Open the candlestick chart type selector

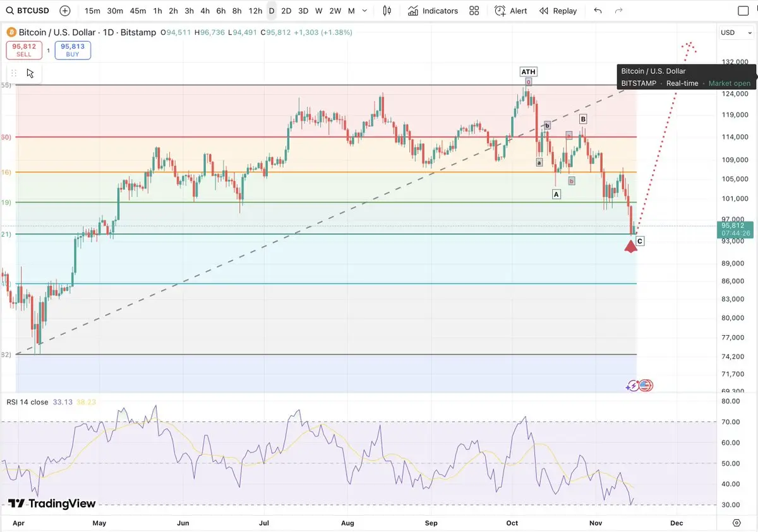[x=387, y=11]
